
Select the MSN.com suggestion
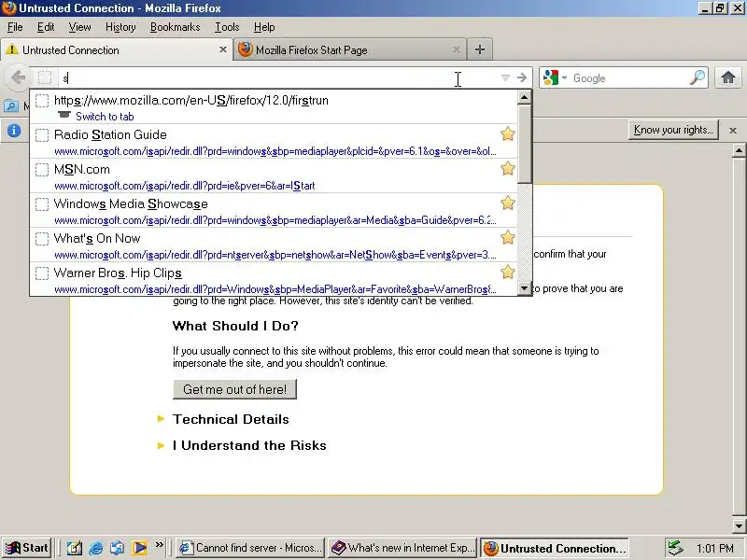(x=274, y=175)
